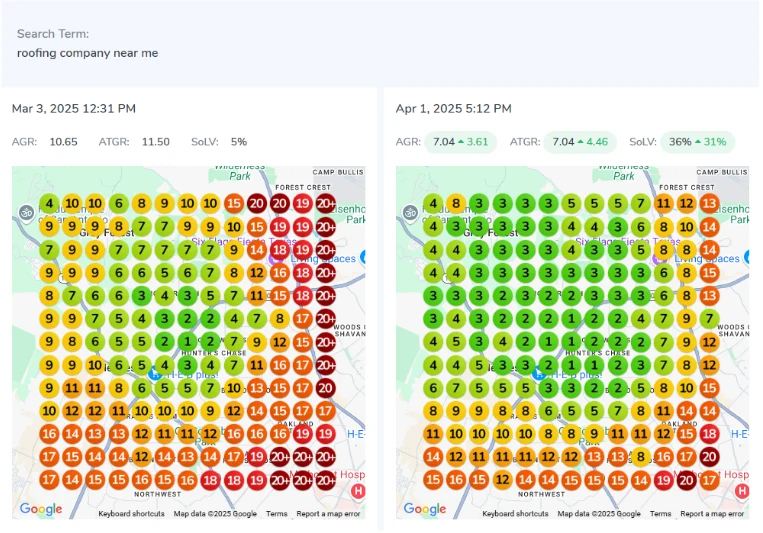Select the only rank 1 marker on March 3 map
The width and height of the screenshot is (763, 533).
(187, 342)
